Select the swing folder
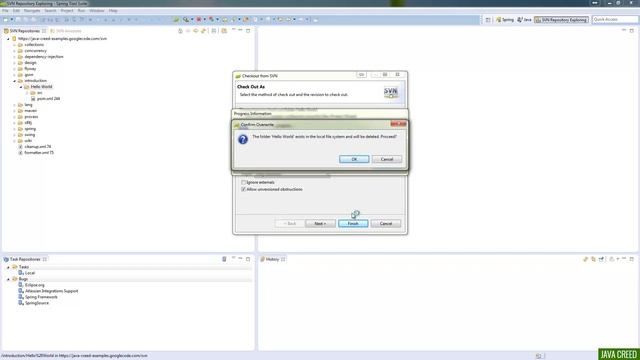Screen dimensions: 640x360 coord(30,135)
